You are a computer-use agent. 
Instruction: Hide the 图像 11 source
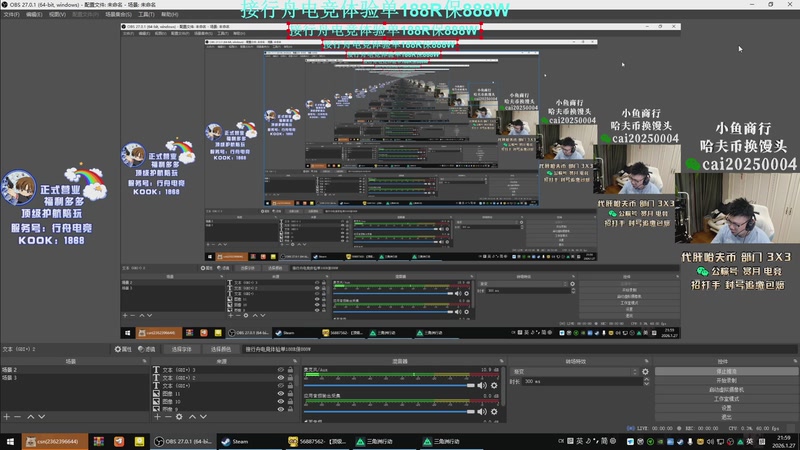281,393
